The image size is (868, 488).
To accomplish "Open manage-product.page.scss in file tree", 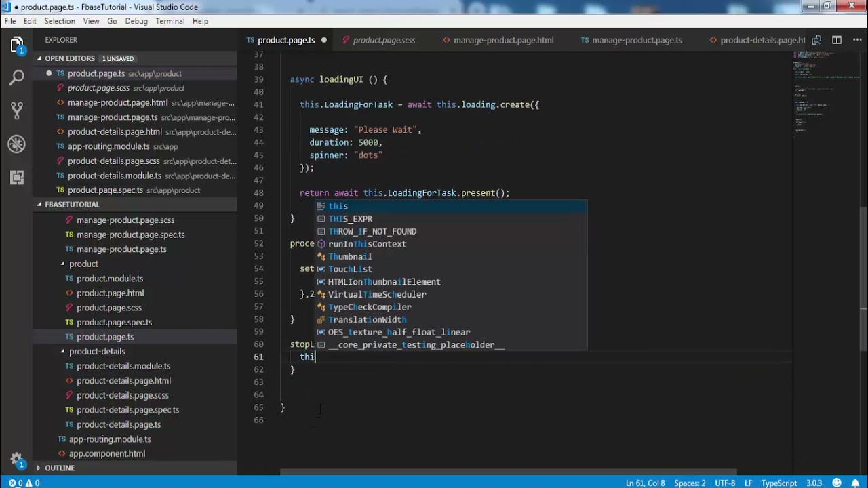I will tap(135, 220).
